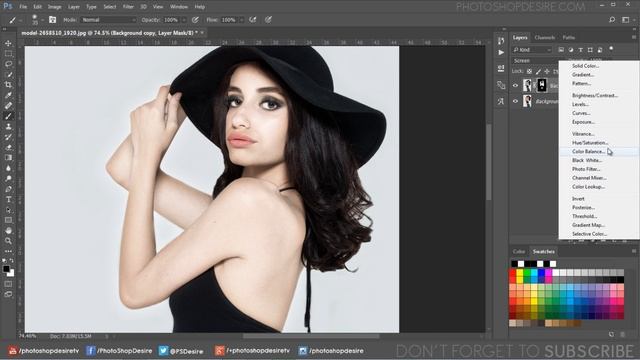
Task: Select the Dodge tool
Action: pyautogui.click(x=8, y=178)
